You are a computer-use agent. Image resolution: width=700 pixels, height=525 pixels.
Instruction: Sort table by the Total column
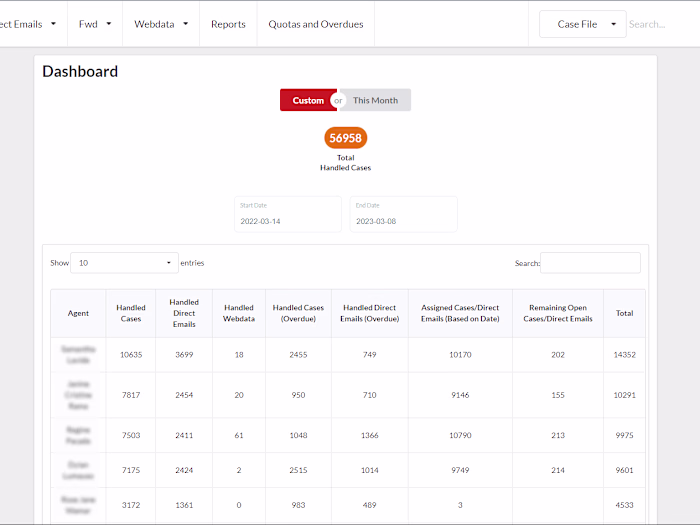(x=624, y=313)
